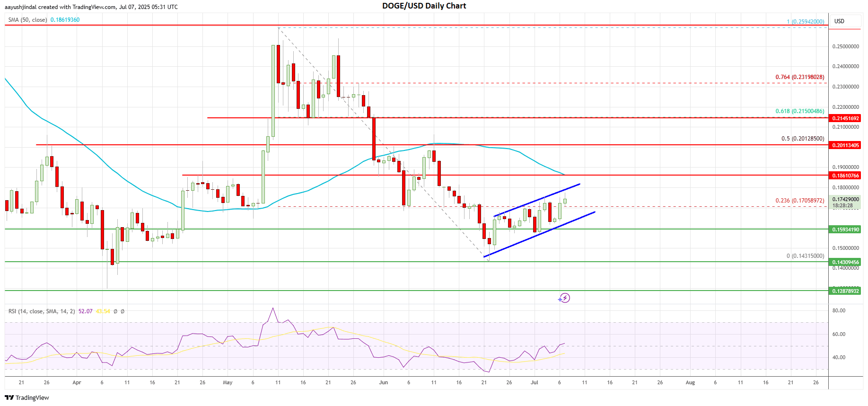
Task: Click the red price label 0.20113405
Action: pyautogui.click(x=845, y=145)
